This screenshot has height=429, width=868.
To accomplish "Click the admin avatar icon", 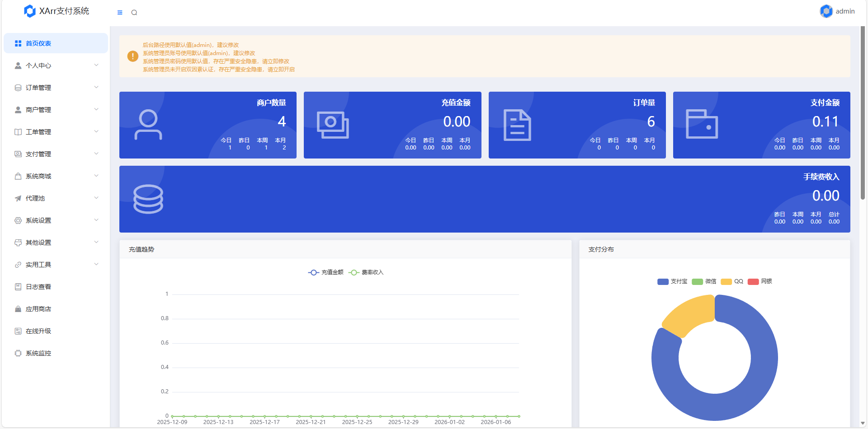I will tap(826, 11).
